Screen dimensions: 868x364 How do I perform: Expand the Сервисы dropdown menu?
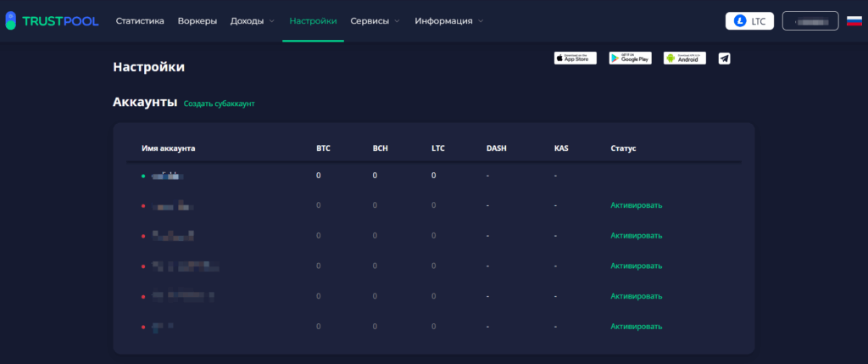coord(375,20)
